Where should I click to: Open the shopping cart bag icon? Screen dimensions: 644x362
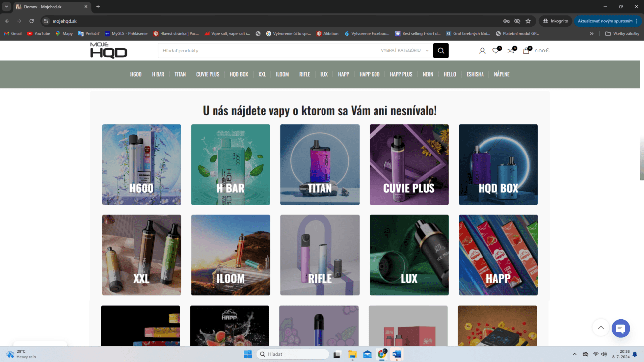click(x=526, y=51)
